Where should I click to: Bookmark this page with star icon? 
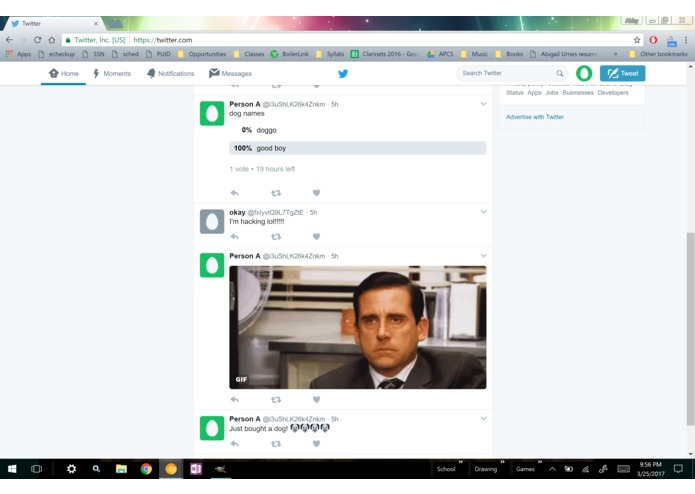coord(637,40)
